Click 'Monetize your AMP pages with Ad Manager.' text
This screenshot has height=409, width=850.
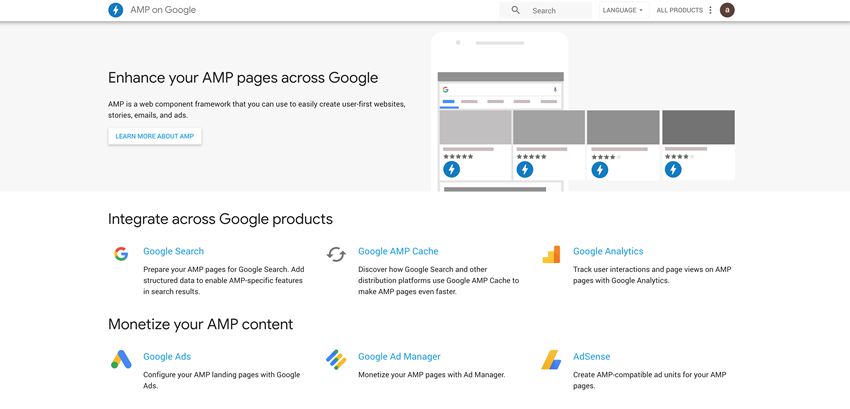click(x=432, y=374)
